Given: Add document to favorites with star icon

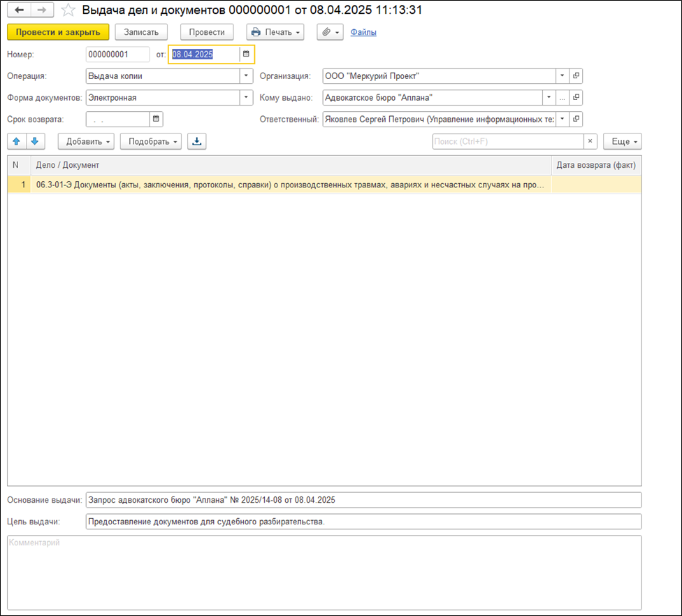Looking at the screenshot, I should (68, 10).
